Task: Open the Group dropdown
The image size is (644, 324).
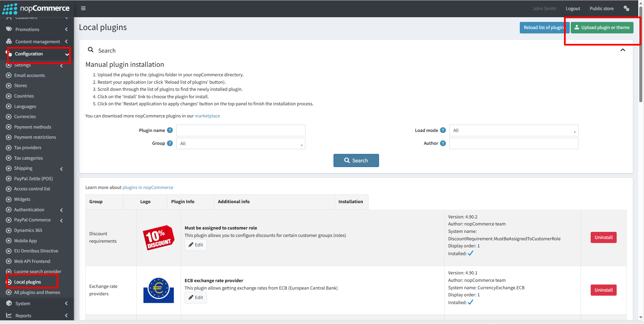Action: [241, 143]
